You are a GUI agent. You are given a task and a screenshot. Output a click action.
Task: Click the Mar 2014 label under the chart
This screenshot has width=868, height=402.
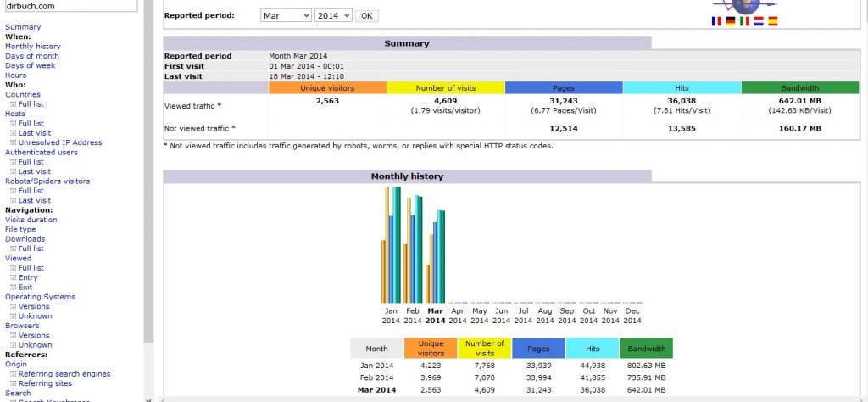(x=435, y=316)
